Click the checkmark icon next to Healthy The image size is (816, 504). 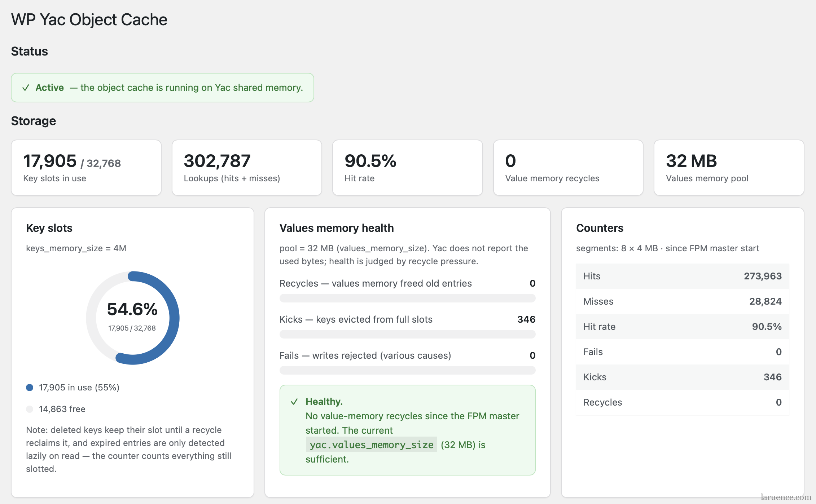(294, 402)
